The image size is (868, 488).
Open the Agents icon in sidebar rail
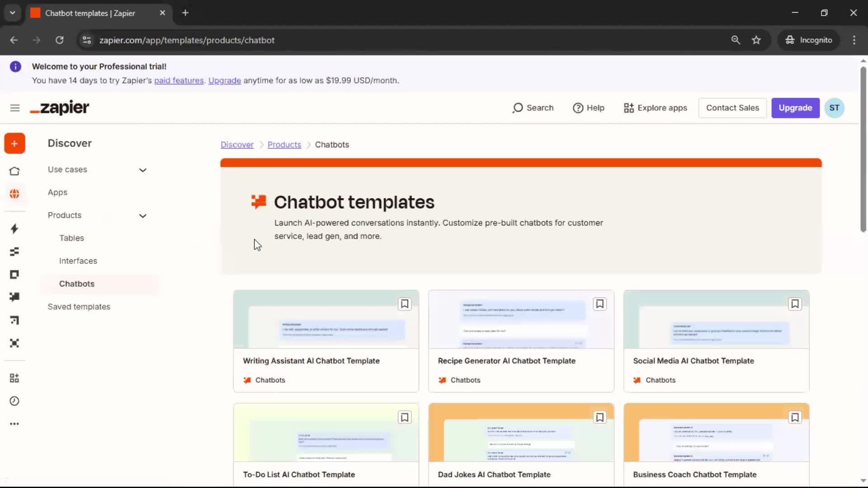click(14, 343)
